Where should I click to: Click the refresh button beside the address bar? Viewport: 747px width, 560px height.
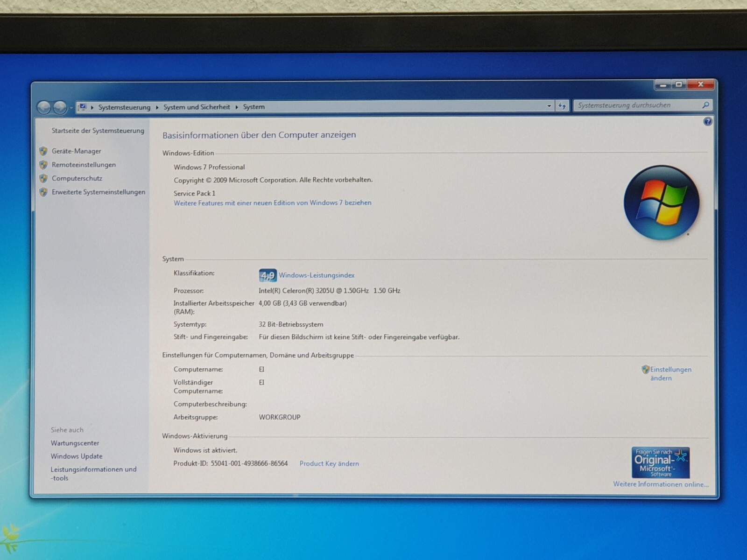coord(562,106)
